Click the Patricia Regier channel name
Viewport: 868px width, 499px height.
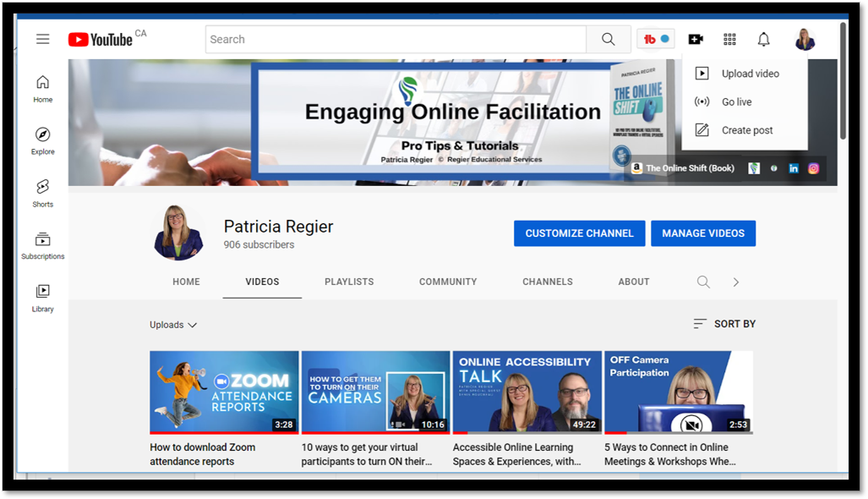coord(278,227)
